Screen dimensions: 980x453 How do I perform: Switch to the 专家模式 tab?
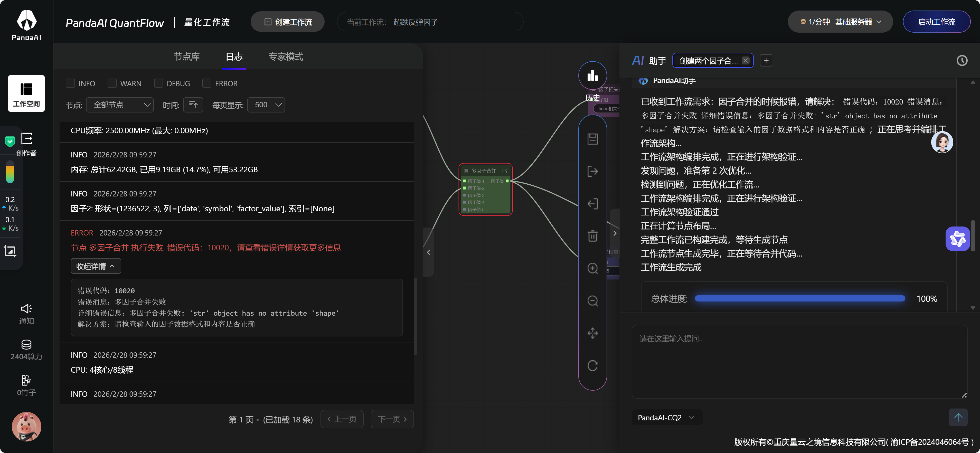pos(286,57)
